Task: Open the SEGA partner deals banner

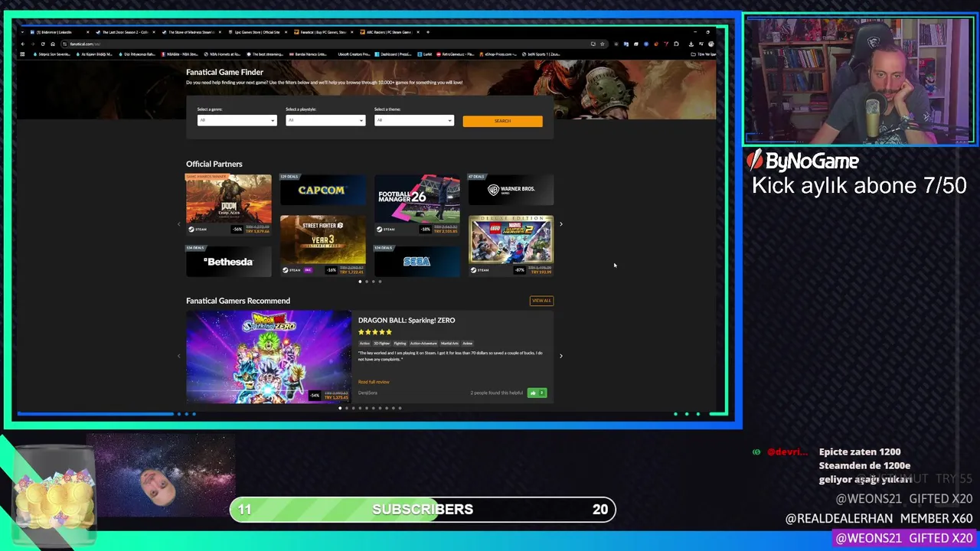Action: [x=416, y=261]
